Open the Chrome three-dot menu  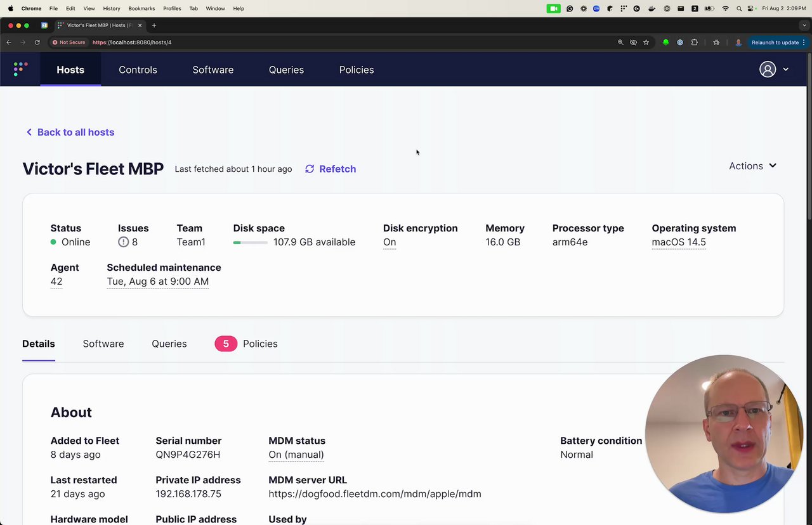804,42
